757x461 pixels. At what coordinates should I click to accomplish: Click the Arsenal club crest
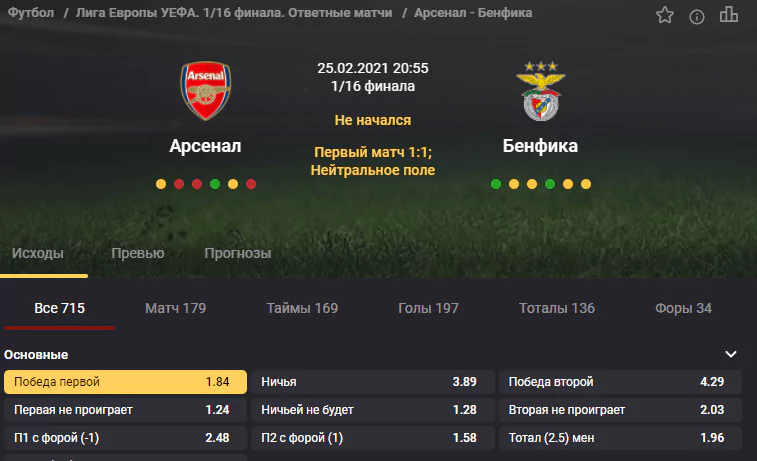206,90
